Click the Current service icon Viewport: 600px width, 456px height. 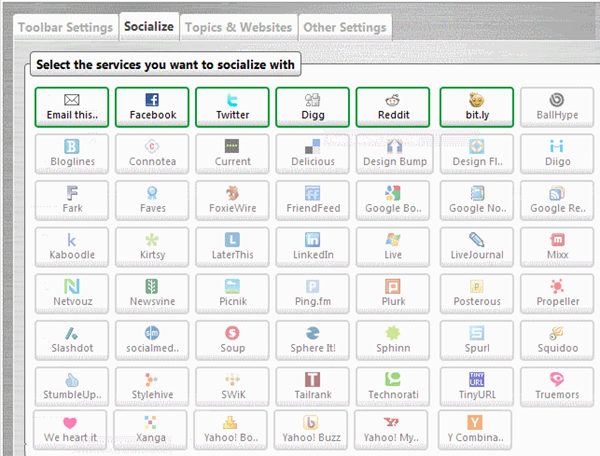tap(232, 146)
